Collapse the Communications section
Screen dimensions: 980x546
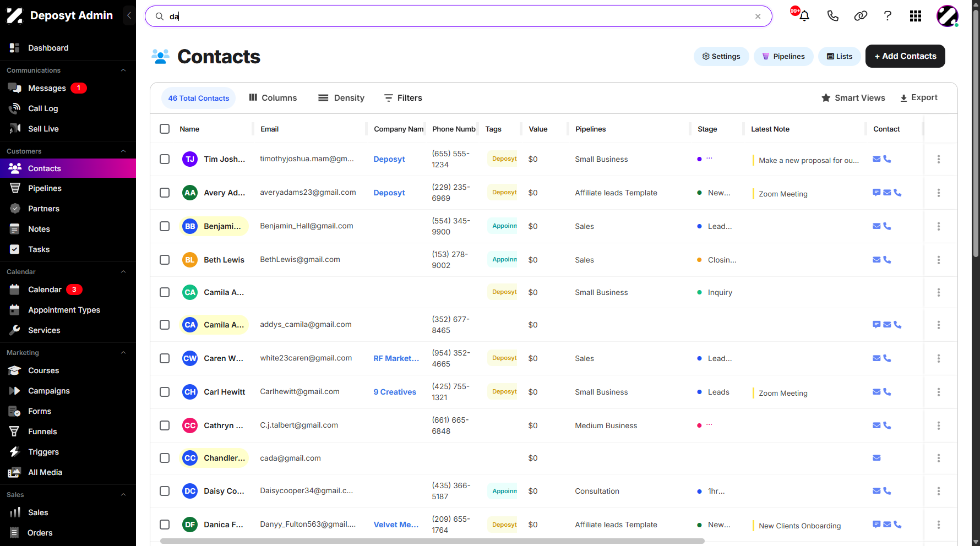123,70
